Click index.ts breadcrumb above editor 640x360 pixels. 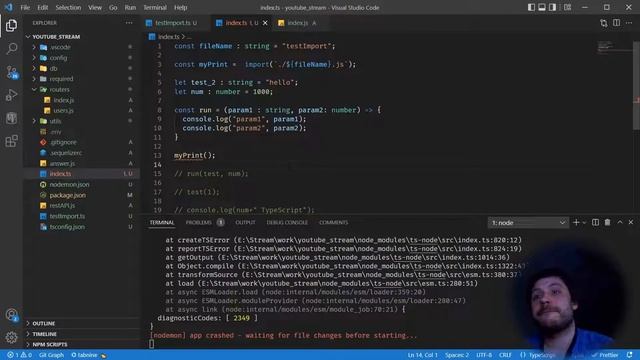coord(169,37)
